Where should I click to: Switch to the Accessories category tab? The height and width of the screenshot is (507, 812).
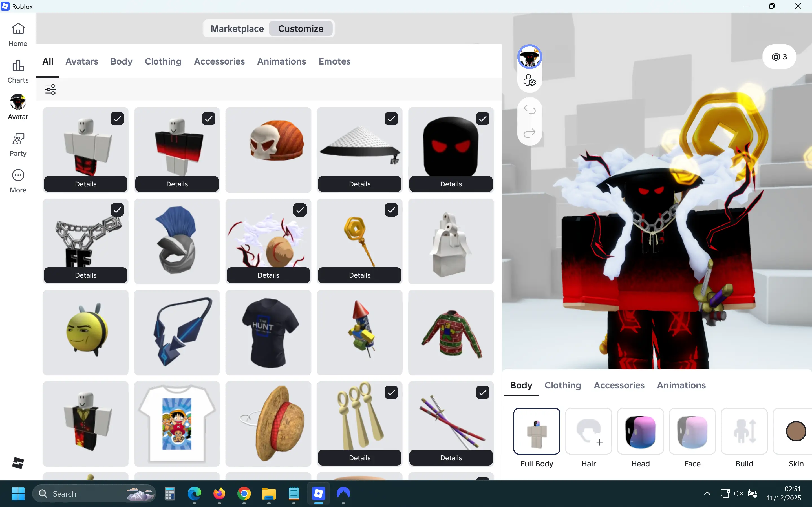coord(219,61)
